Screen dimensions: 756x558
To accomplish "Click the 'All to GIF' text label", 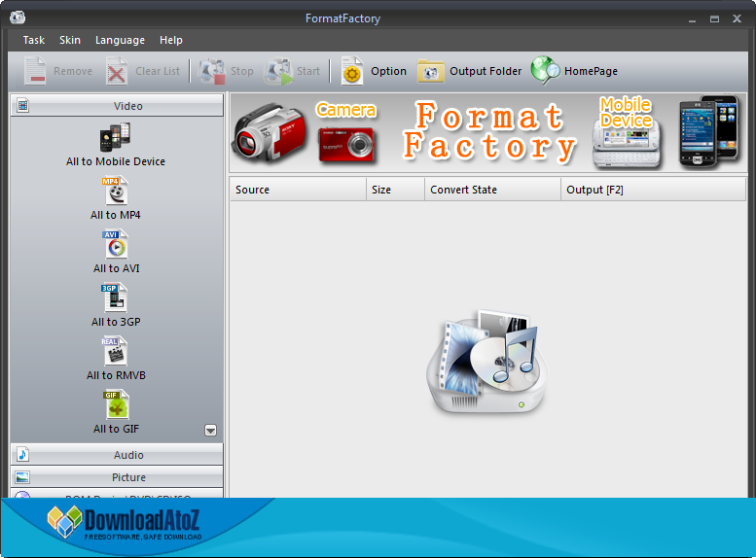I will coord(116,429).
